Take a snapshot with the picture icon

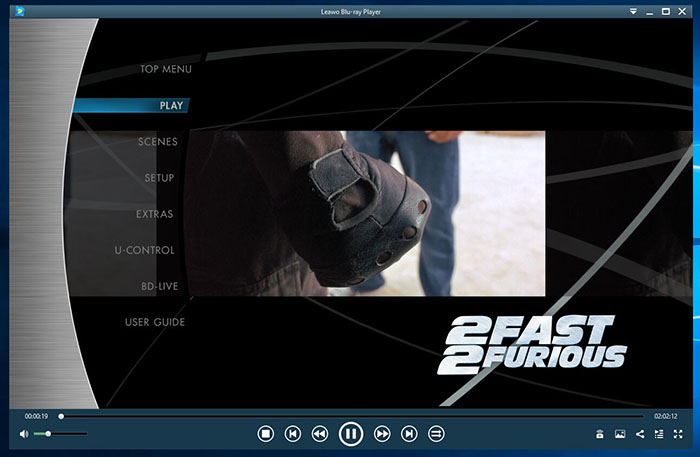(620, 434)
